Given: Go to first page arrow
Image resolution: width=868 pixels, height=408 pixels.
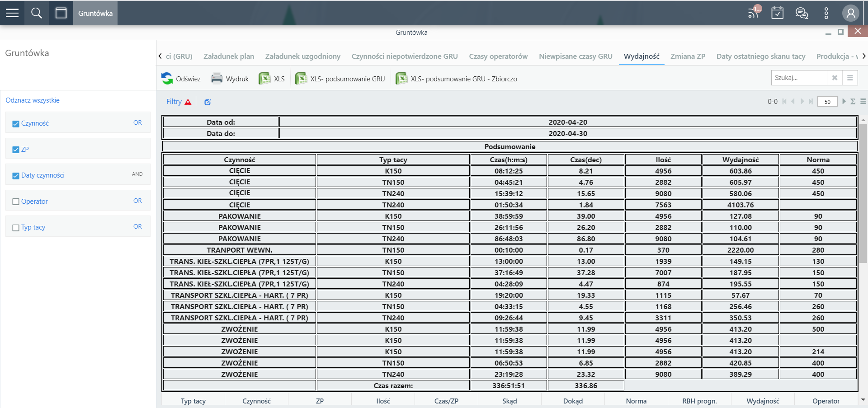Looking at the screenshot, I should coord(784,102).
